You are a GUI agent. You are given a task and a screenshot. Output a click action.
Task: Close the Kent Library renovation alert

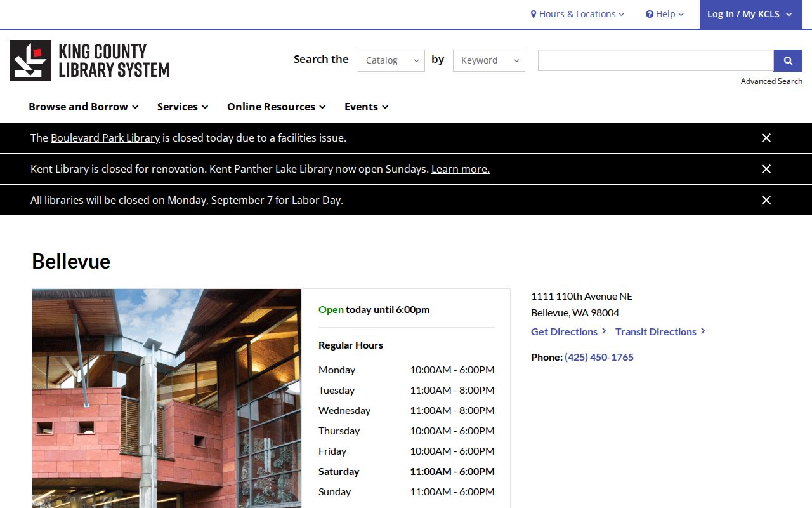click(x=766, y=169)
